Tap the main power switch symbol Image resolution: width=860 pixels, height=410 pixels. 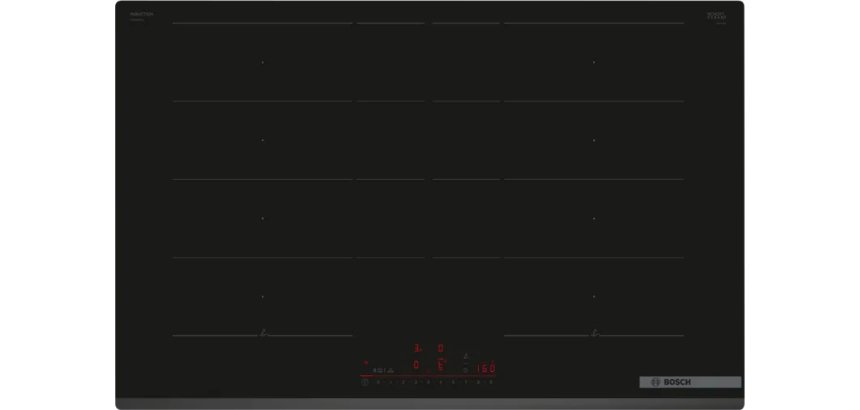[365, 383]
